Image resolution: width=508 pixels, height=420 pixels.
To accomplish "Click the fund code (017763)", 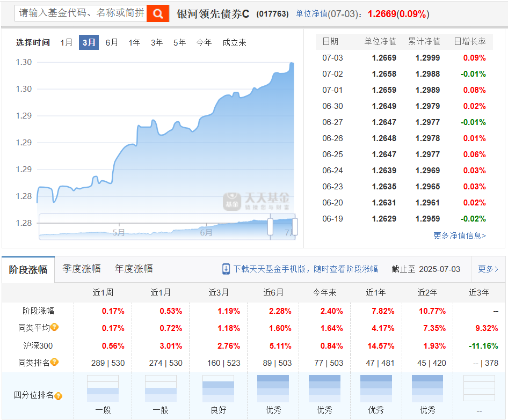I will [x=272, y=14].
